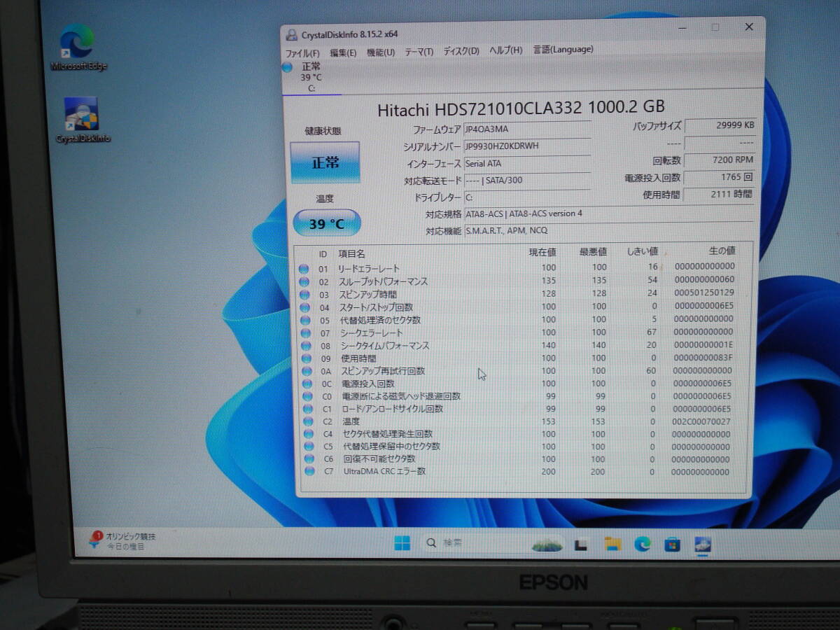This screenshot has height=630, width=840.
Task: Open the テーマ(T) menu
Action: 419,52
